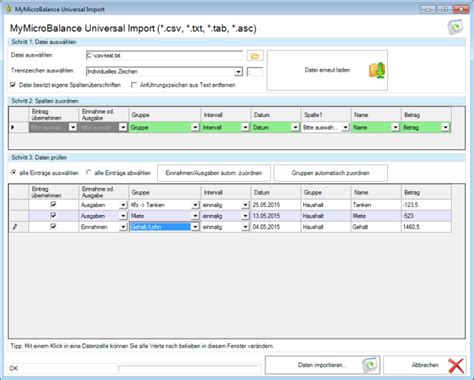The image size is (474, 380).
Task: Click the MyMicroBalance logo icon in top-right corner
Action: pyautogui.click(x=455, y=28)
